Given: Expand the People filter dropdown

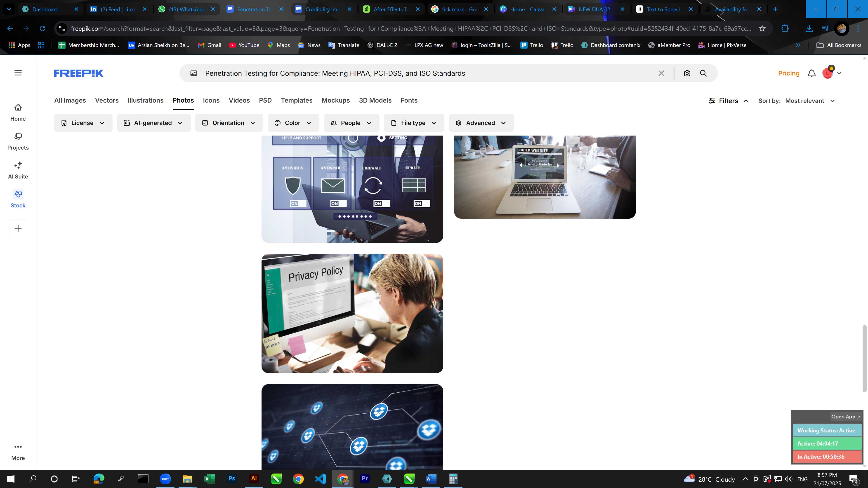Looking at the screenshot, I should 351,123.
